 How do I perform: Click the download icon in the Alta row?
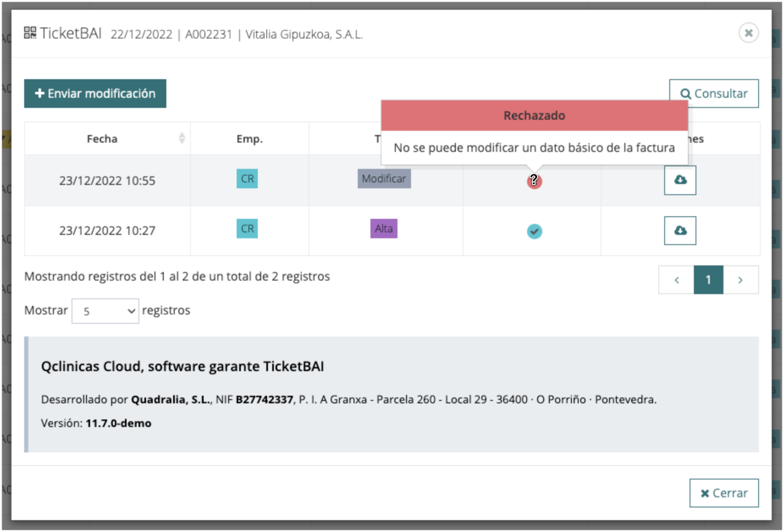pyautogui.click(x=680, y=231)
